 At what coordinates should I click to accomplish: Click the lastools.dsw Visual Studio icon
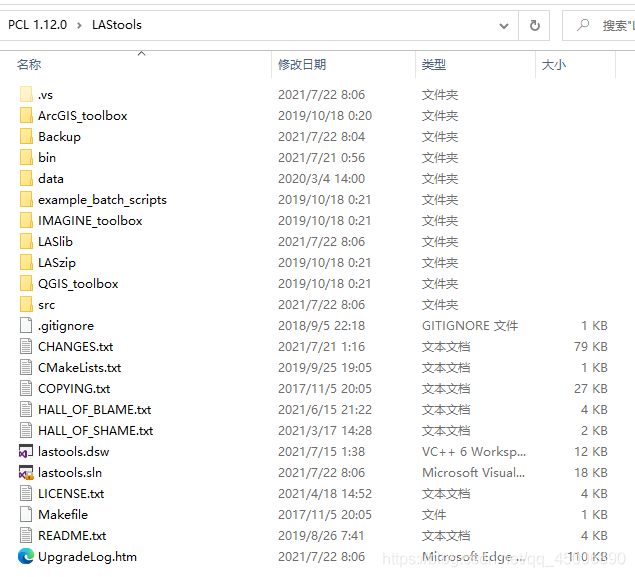pos(26,451)
